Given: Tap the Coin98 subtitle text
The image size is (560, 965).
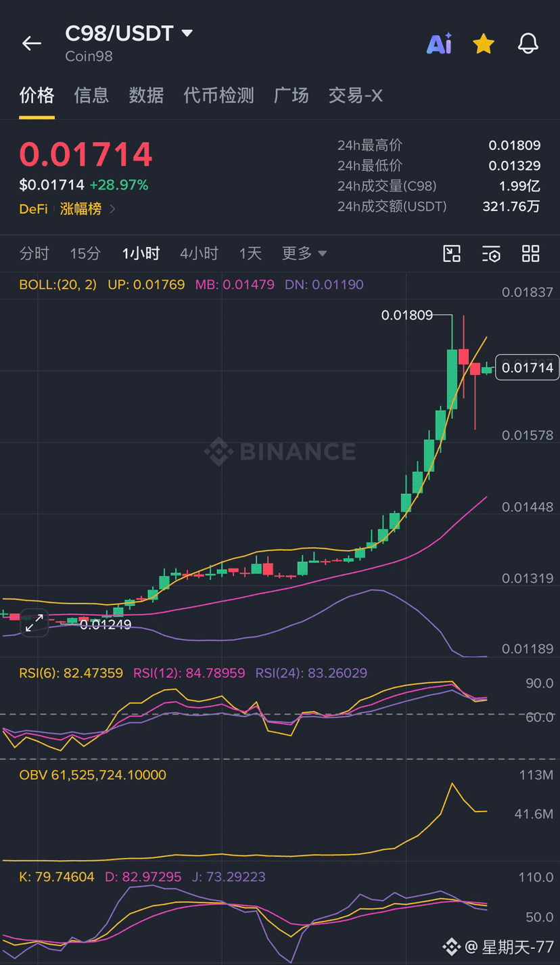Looking at the screenshot, I should 89,57.
